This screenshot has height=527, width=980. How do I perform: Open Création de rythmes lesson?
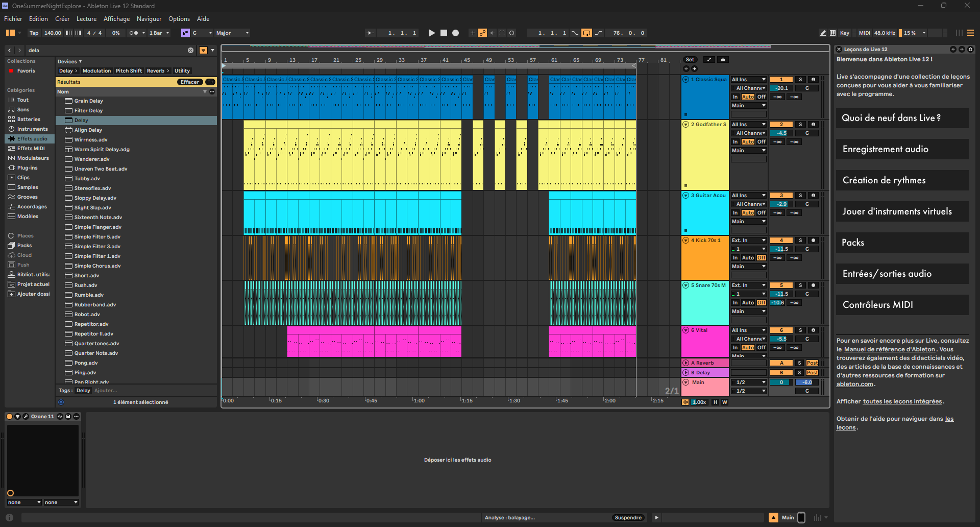click(902, 180)
